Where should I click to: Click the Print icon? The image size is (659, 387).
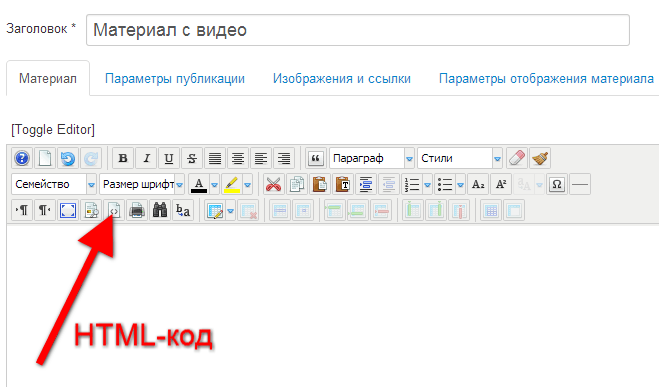(x=137, y=210)
